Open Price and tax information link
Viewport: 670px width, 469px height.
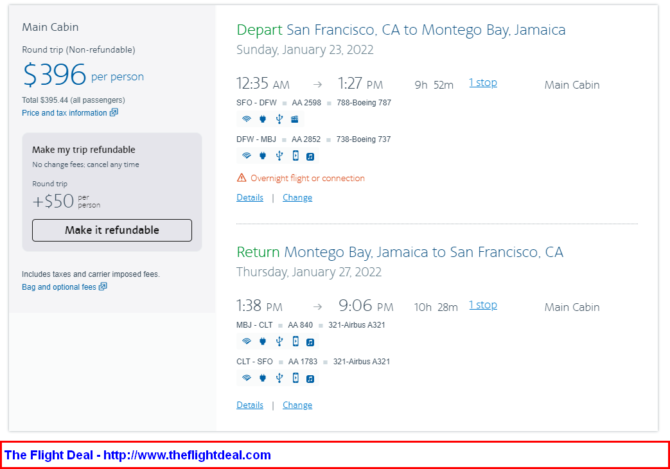point(65,113)
